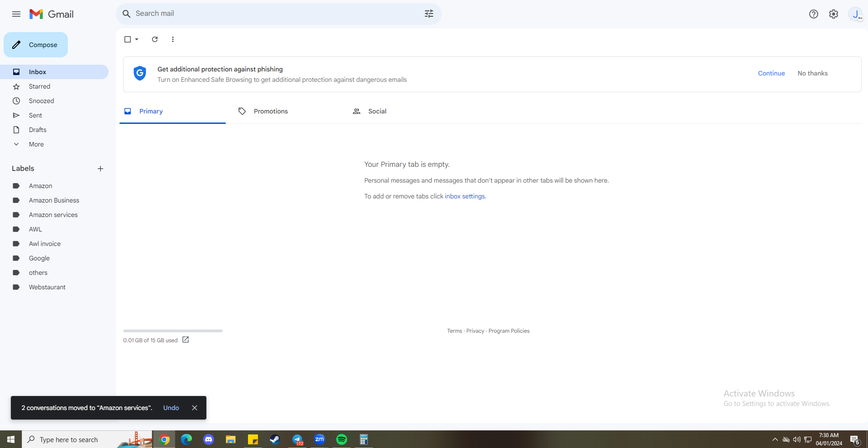Open the select dropdown arrow
Screen dimensions: 868x448
coord(137,39)
